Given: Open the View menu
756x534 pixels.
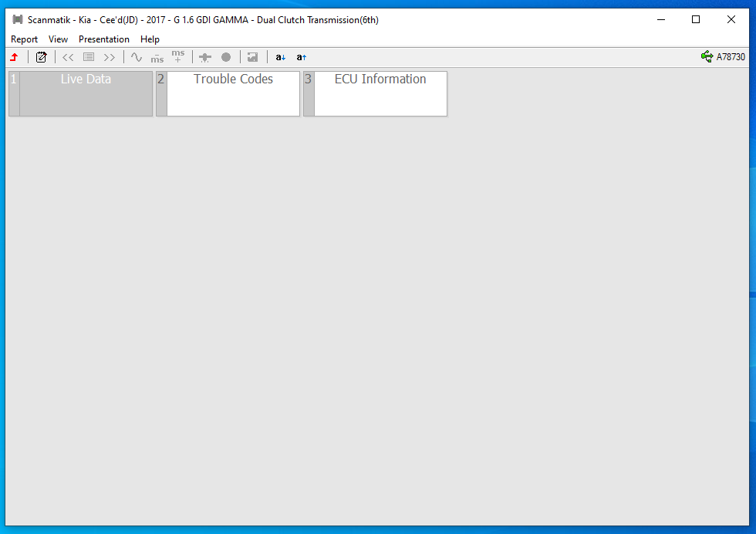Looking at the screenshot, I should [x=58, y=39].
